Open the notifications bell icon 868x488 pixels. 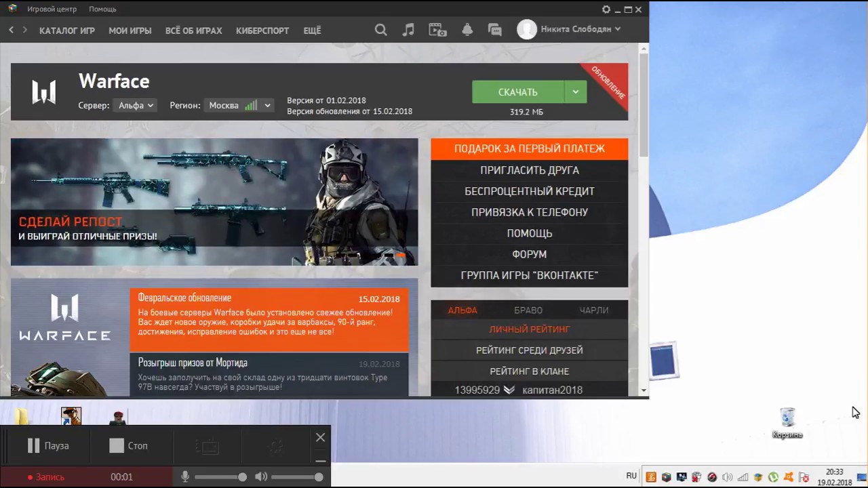coord(467,30)
